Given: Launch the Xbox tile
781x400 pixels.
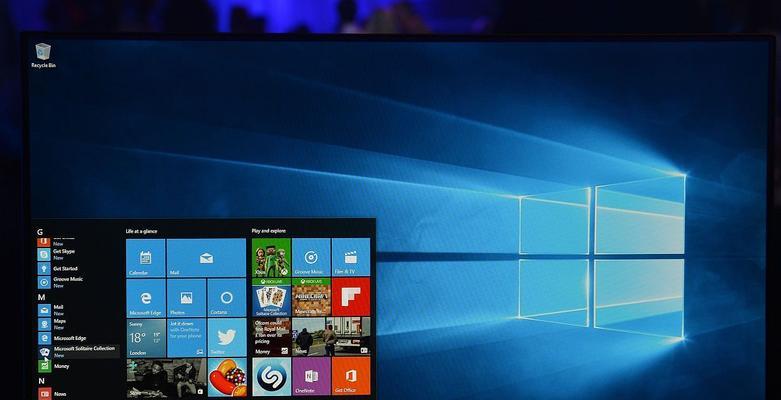Looking at the screenshot, I should click(270, 257).
